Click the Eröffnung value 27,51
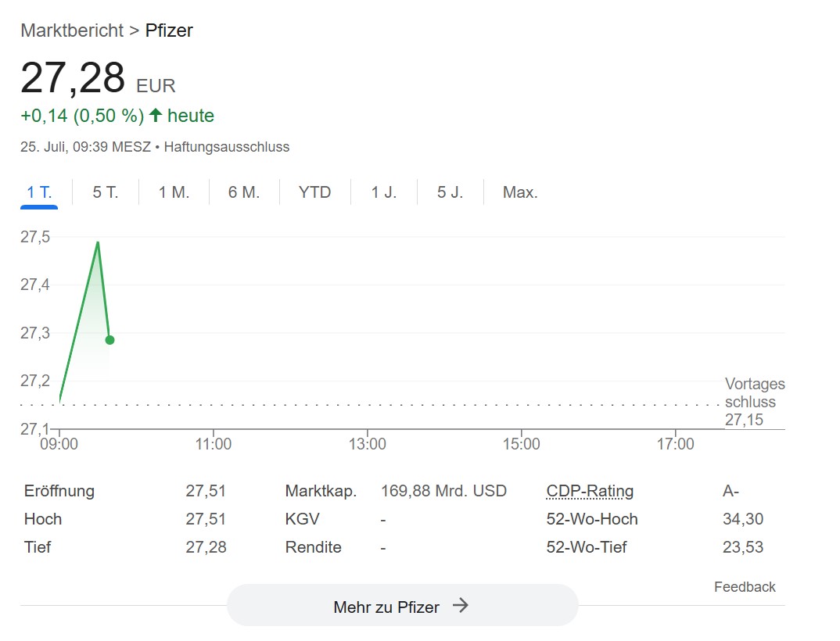This screenshot has width=840, height=641. (206, 491)
